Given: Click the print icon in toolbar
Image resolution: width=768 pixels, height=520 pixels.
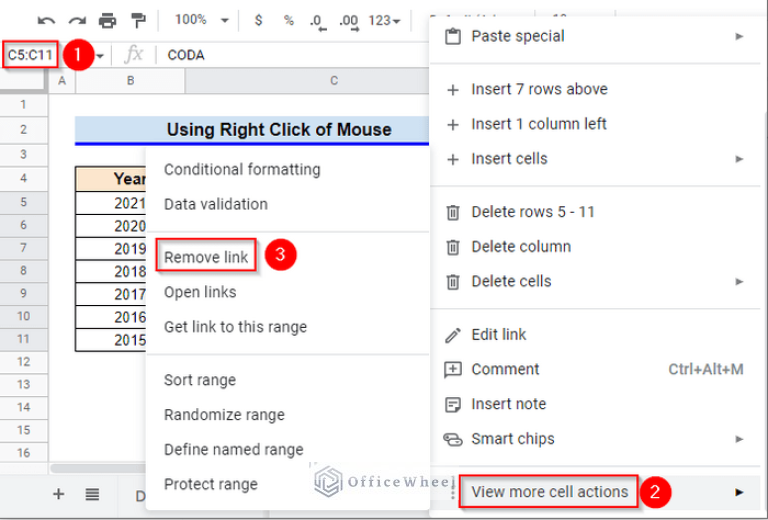Looking at the screenshot, I should [x=107, y=20].
